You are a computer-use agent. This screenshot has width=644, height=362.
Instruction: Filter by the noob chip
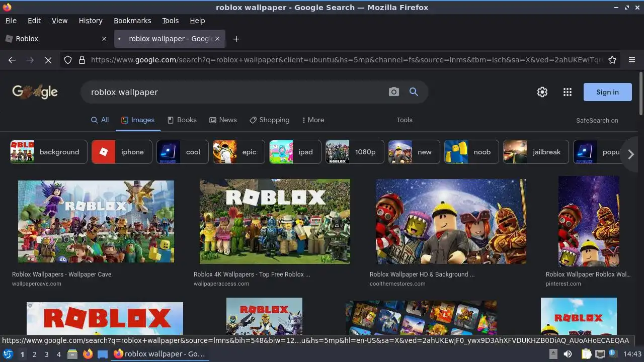471,152
